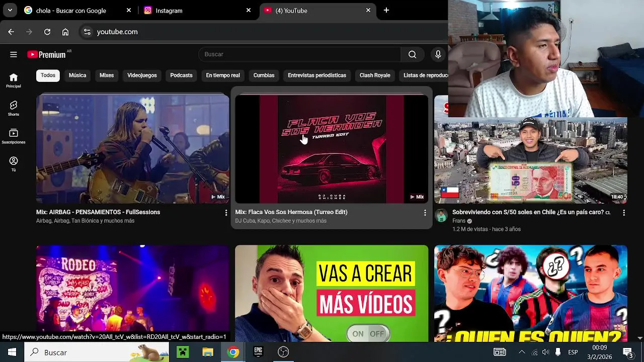Filter by Cumbias chip
644x362 pixels.
(x=264, y=75)
